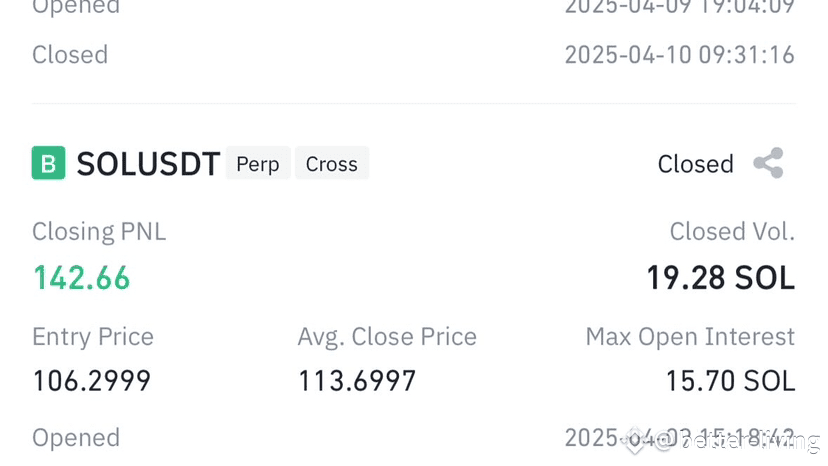Tap the Cross margin tag
This screenshot has width=828, height=466.
(331, 164)
